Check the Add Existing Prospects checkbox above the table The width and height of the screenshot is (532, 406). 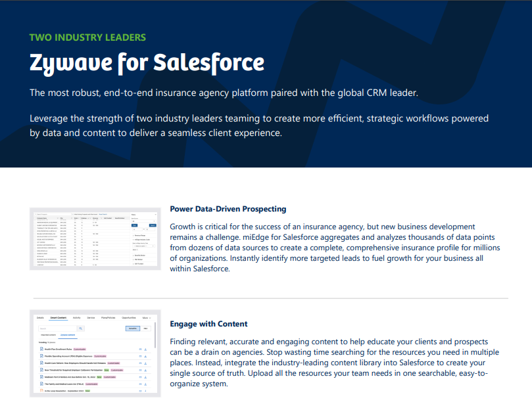coord(74,214)
